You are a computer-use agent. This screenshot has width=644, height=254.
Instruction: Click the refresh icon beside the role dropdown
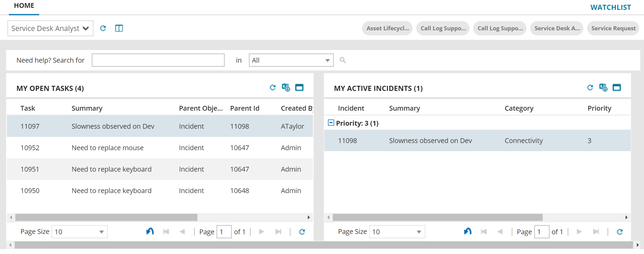click(x=103, y=28)
